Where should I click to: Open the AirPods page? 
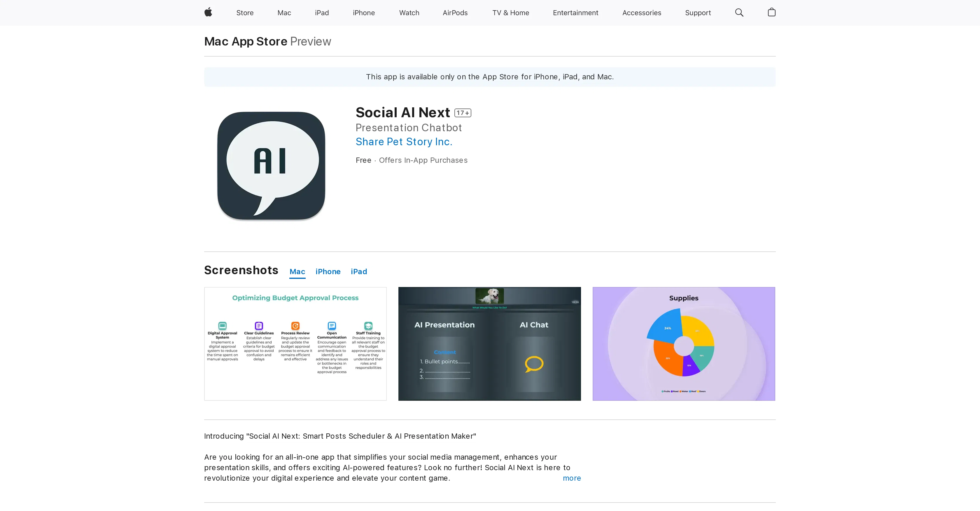pos(455,13)
